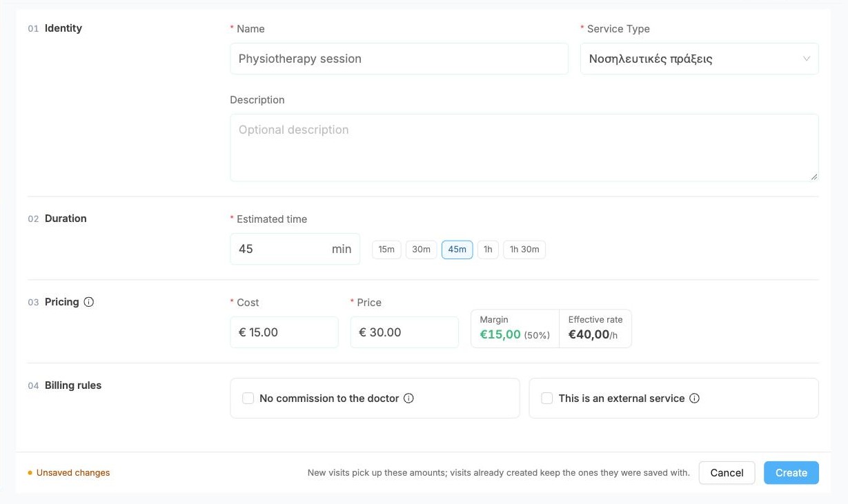Choose the 30m duration preset
848x504 pixels.
tap(421, 249)
